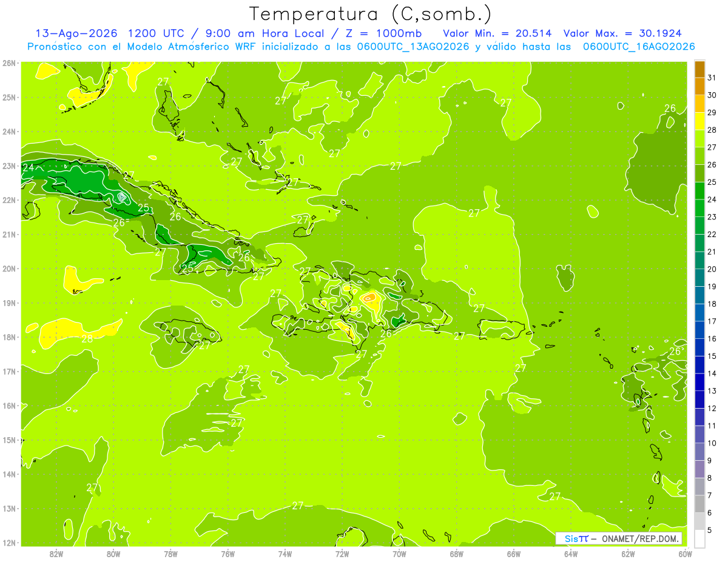This screenshot has width=728, height=562.
Task: Click the colorbar tick label "10"
Action: [712, 443]
